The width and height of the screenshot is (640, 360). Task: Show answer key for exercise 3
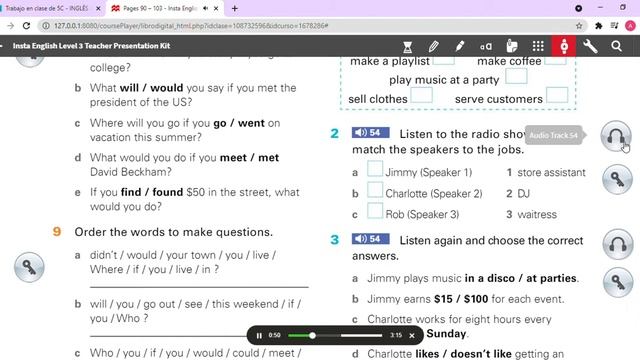pos(618,282)
